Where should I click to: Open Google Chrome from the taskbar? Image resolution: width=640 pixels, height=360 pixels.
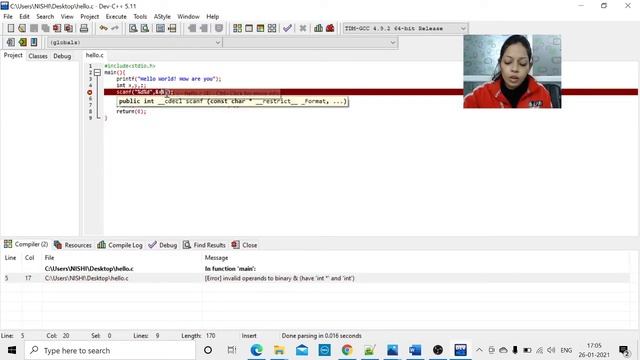point(347,350)
